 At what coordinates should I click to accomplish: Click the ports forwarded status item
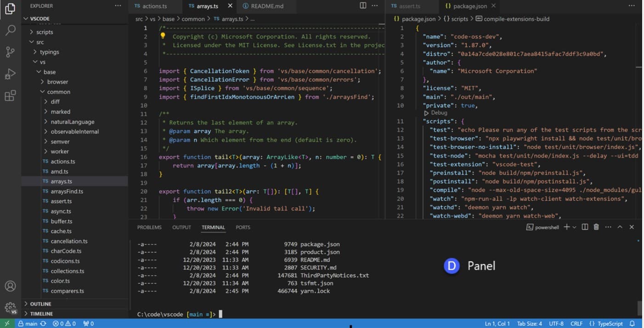click(x=89, y=323)
